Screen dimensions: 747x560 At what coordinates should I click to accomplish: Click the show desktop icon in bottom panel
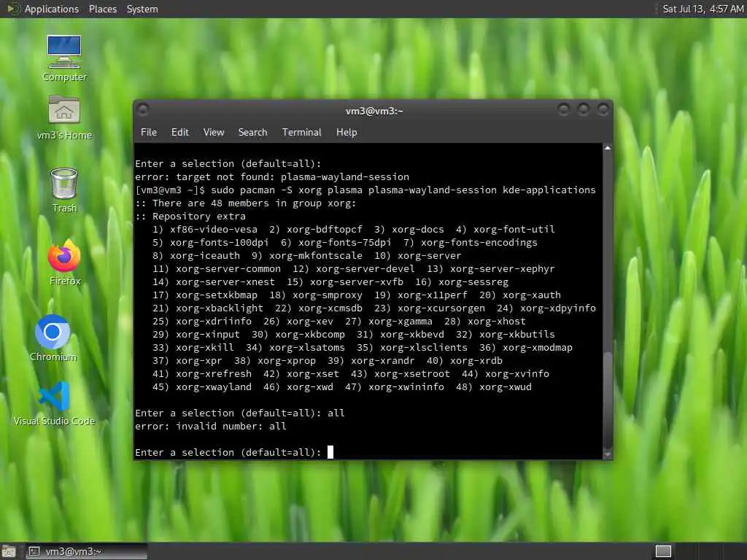9,551
